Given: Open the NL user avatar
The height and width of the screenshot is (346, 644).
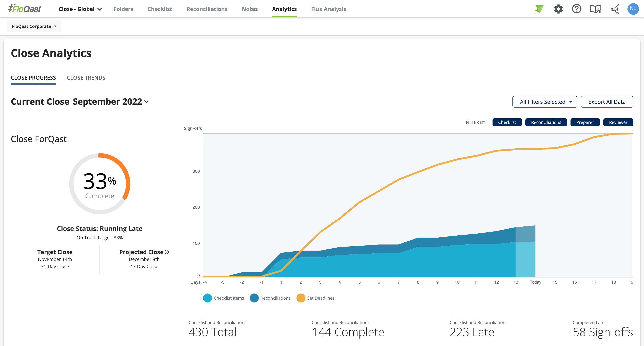Looking at the screenshot, I should [633, 9].
